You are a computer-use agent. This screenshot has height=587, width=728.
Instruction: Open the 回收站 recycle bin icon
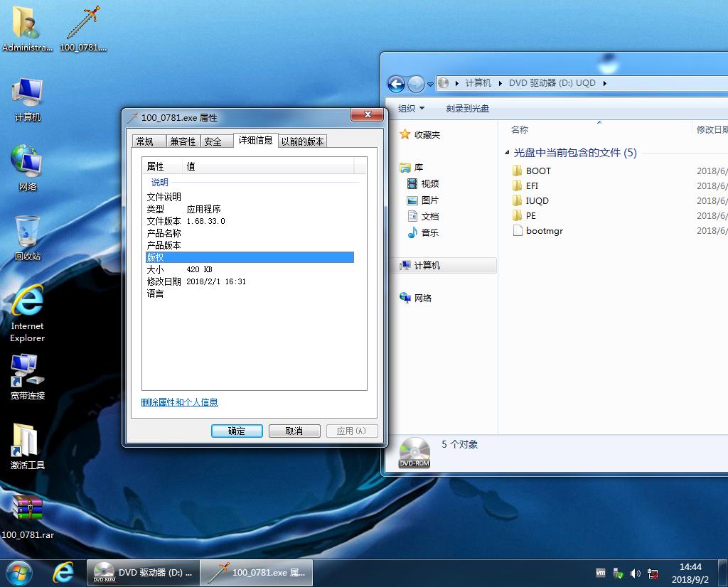click(x=28, y=238)
